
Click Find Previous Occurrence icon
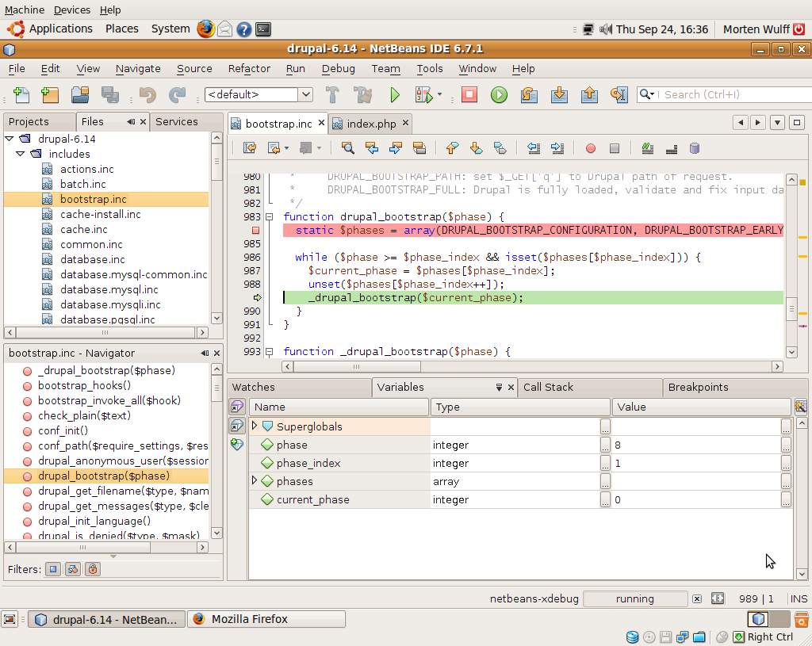[372, 148]
